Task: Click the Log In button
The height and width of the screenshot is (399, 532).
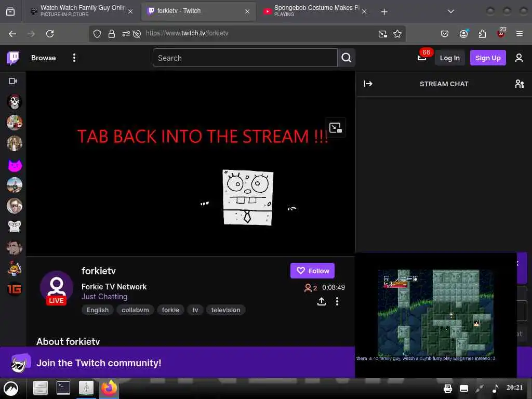Action: (449, 58)
